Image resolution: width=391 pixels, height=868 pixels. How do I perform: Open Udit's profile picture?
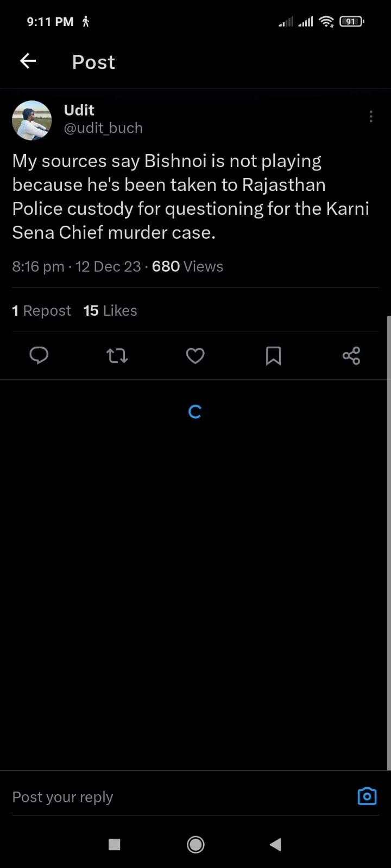coord(31,120)
